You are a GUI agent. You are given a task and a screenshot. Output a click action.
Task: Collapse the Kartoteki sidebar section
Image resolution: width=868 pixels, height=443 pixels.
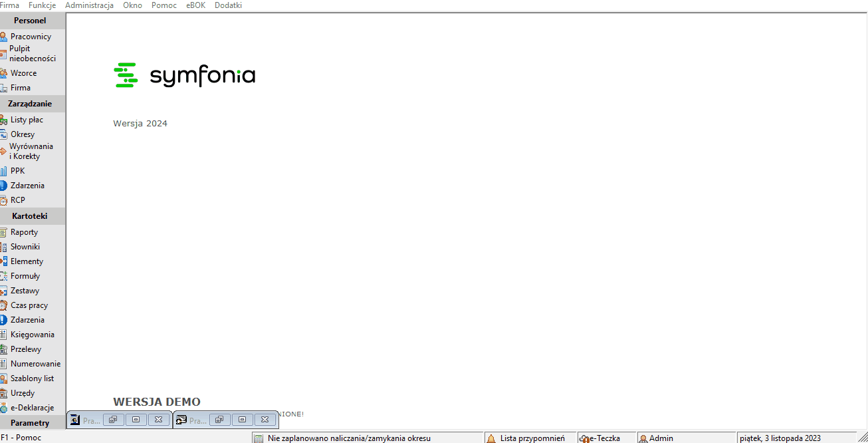[x=33, y=216]
